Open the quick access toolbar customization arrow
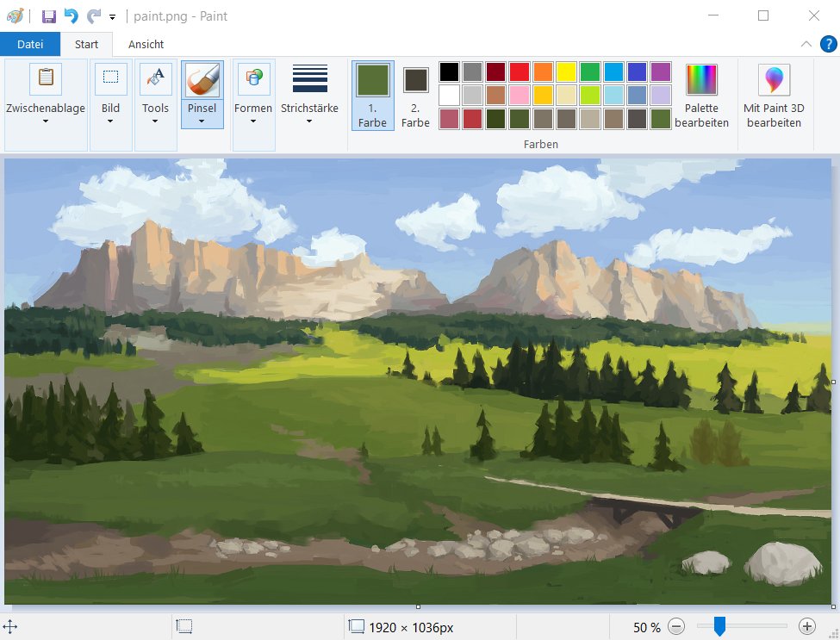The height and width of the screenshot is (640, 840). tap(111, 16)
